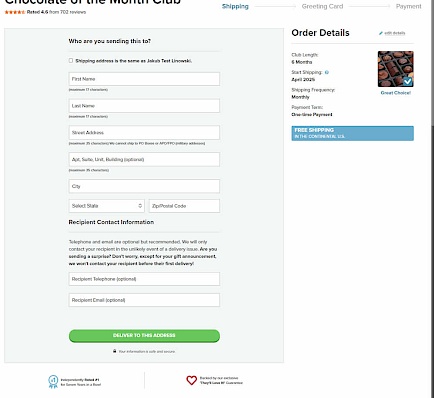Open the edit details link
Image resolution: width=435 pixels, height=398 pixels.
point(395,33)
